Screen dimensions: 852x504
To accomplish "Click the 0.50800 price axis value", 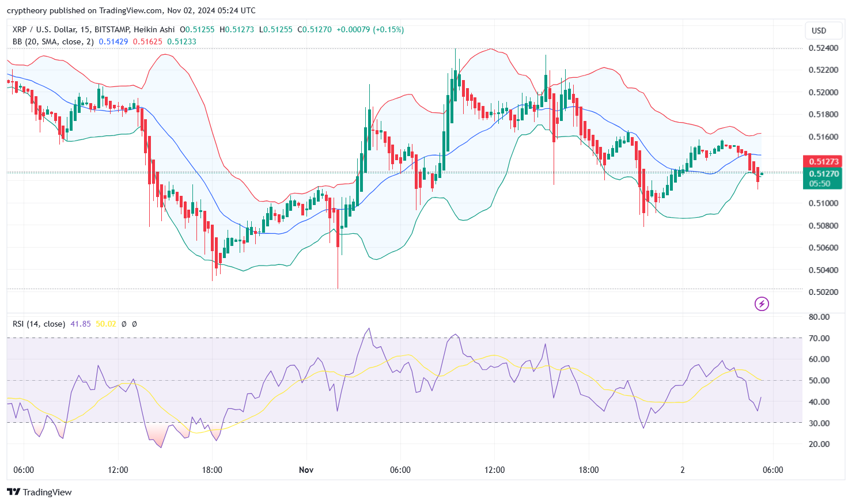I will [x=823, y=225].
